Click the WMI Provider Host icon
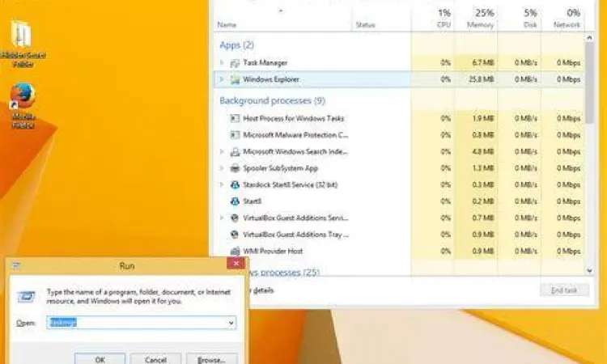This screenshot has height=364, width=607. click(235, 252)
